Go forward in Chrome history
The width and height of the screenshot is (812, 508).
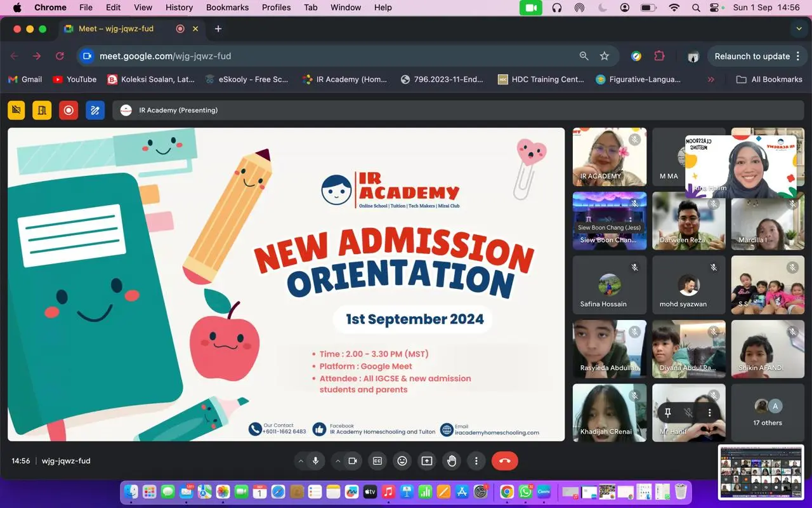[37, 56]
